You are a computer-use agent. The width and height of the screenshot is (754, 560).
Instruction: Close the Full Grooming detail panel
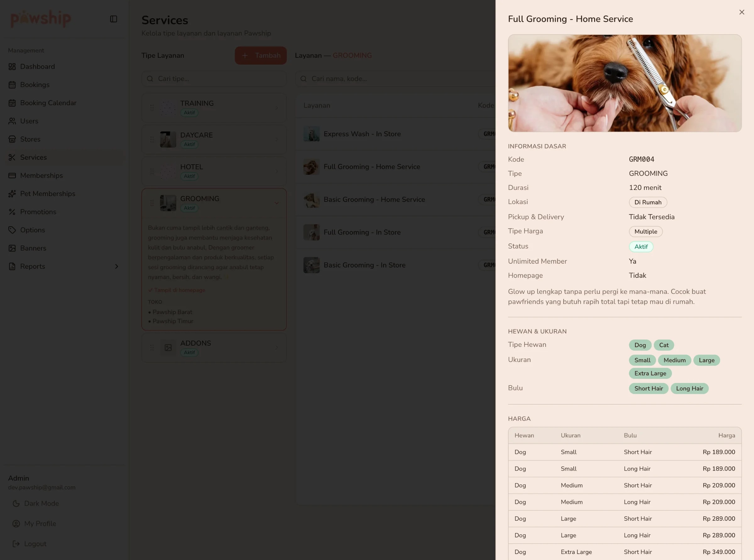(741, 12)
